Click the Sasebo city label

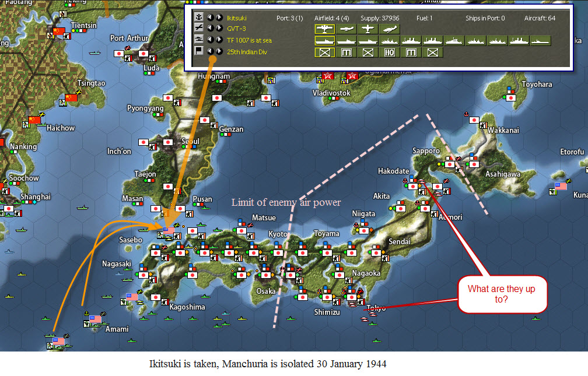click(131, 240)
